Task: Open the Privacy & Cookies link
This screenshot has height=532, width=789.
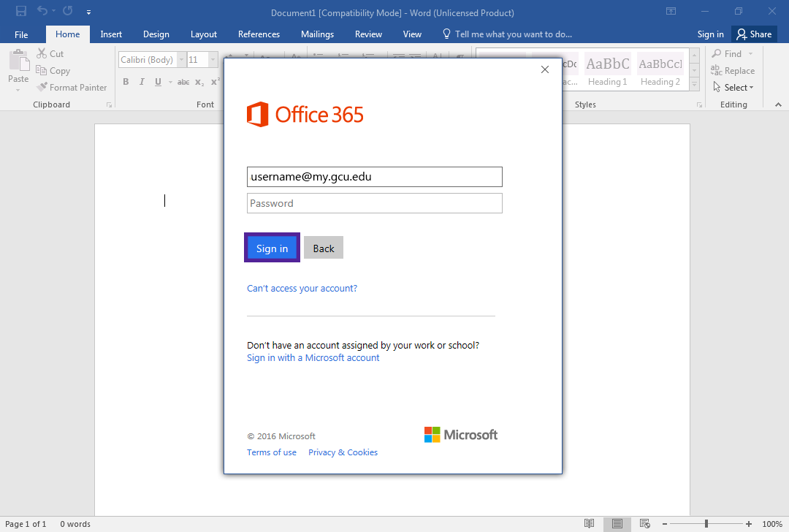Action: [x=343, y=452]
